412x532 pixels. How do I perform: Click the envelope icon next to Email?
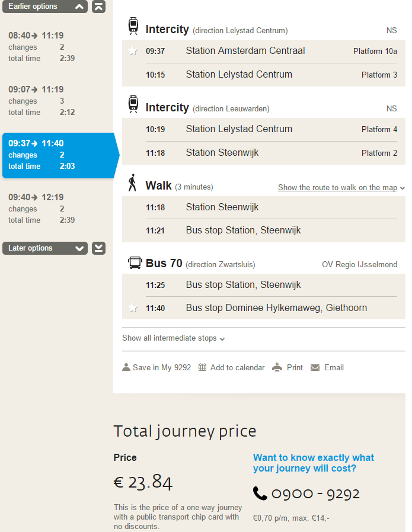point(315,367)
